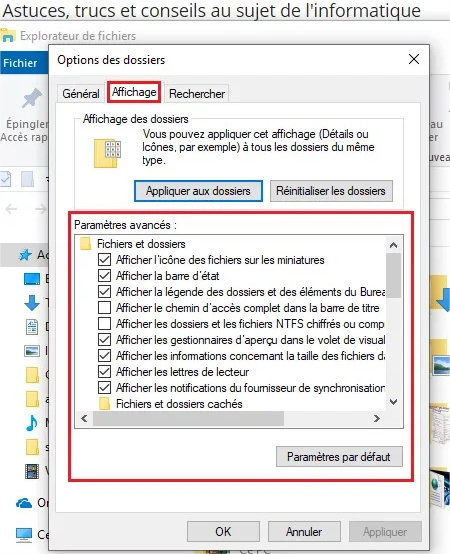The image size is (450, 554).
Task: Click the Documents icon in Explorer sidebar
Action: [x=32, y=327]
